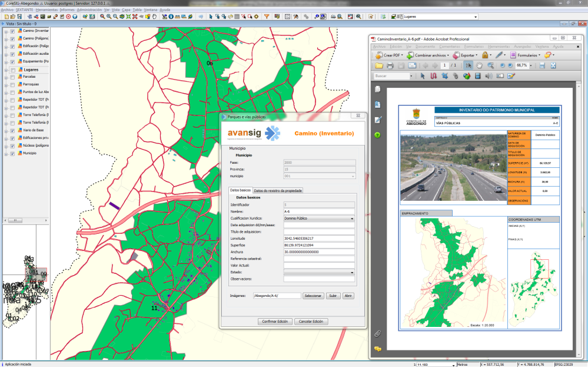This screenshot has height=367, width=588.
Task: Open the Capa menu
Action: 126,10
